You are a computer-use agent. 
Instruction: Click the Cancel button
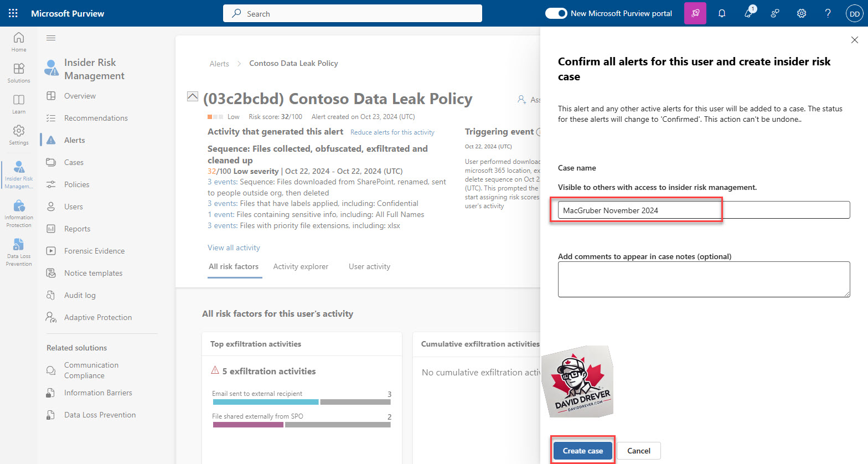coord(639,451)
